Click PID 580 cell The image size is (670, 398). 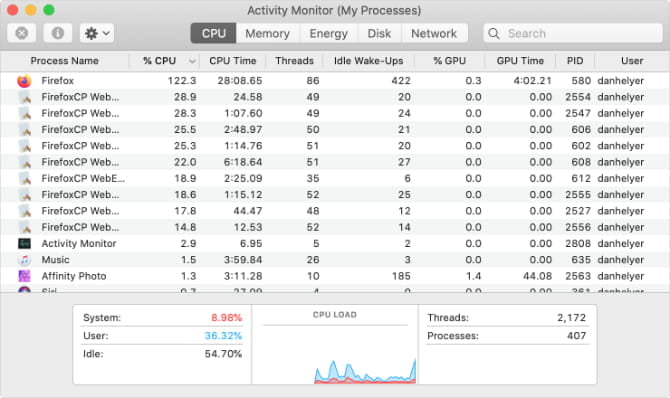581,80
